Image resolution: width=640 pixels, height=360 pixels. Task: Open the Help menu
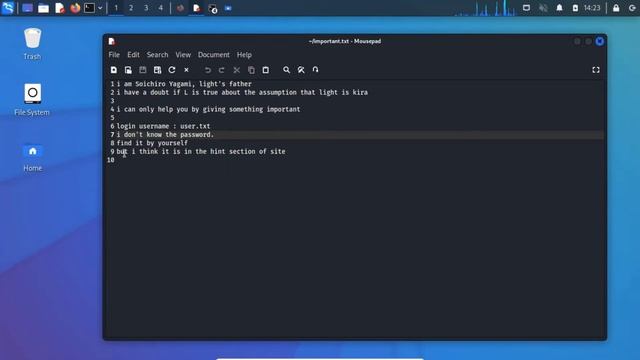click(244, 55)
